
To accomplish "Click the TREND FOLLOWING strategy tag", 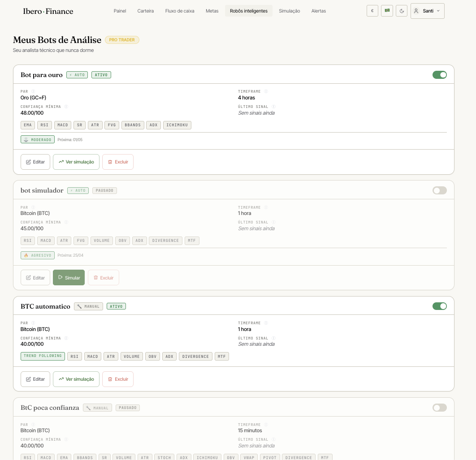I will tap(43, 356).
